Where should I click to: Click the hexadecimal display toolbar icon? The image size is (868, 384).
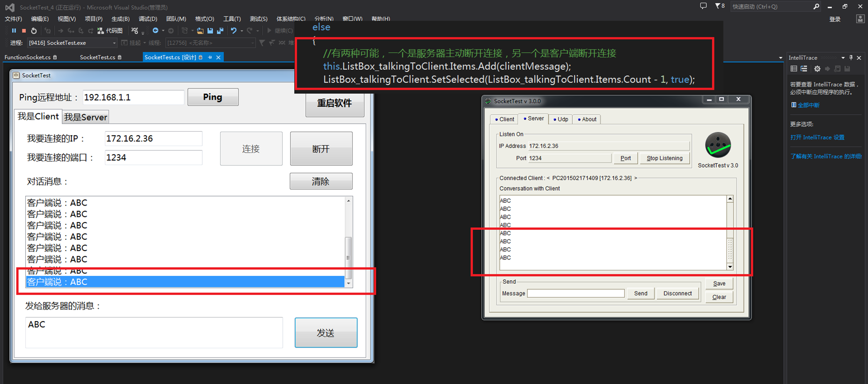135,30
